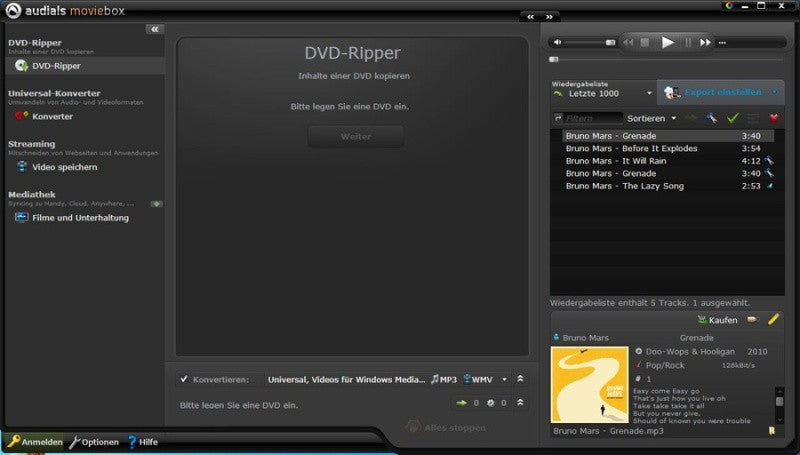The height and width of the screenshot is (455, 800).
Task: Click the MP3 format icon
Action: (443, 379)
